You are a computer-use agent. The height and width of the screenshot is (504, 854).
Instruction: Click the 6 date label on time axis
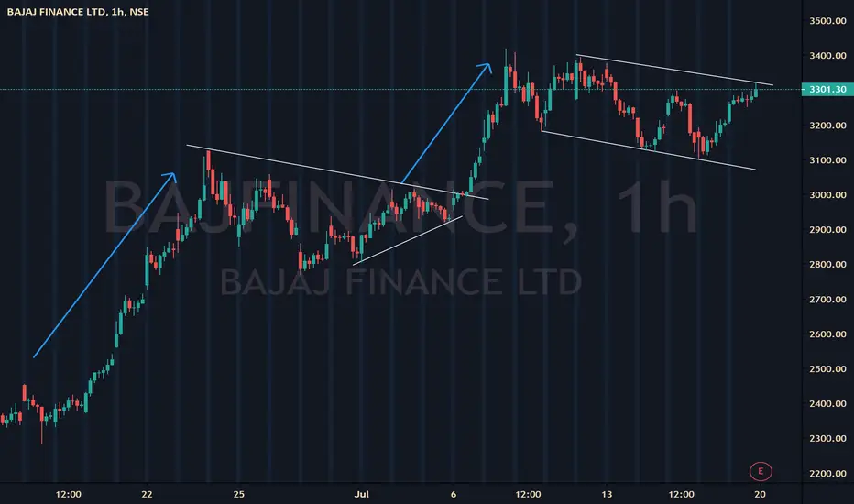tap(454, 494)
